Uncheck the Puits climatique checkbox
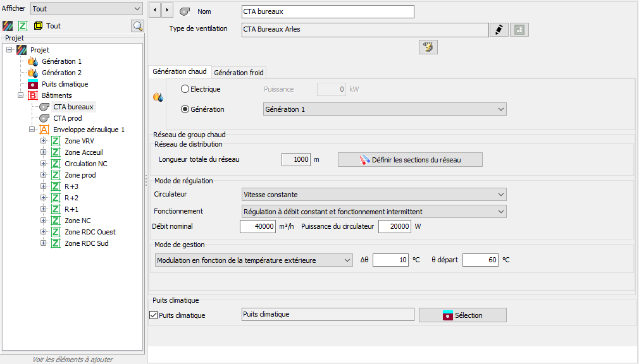 coord(154,315)
